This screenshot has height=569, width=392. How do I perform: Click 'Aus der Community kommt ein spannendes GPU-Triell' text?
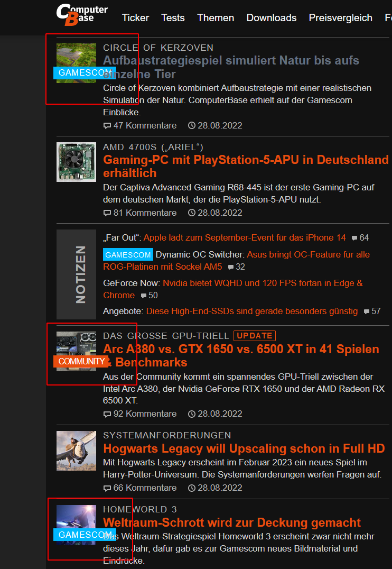tap(244, 389)
